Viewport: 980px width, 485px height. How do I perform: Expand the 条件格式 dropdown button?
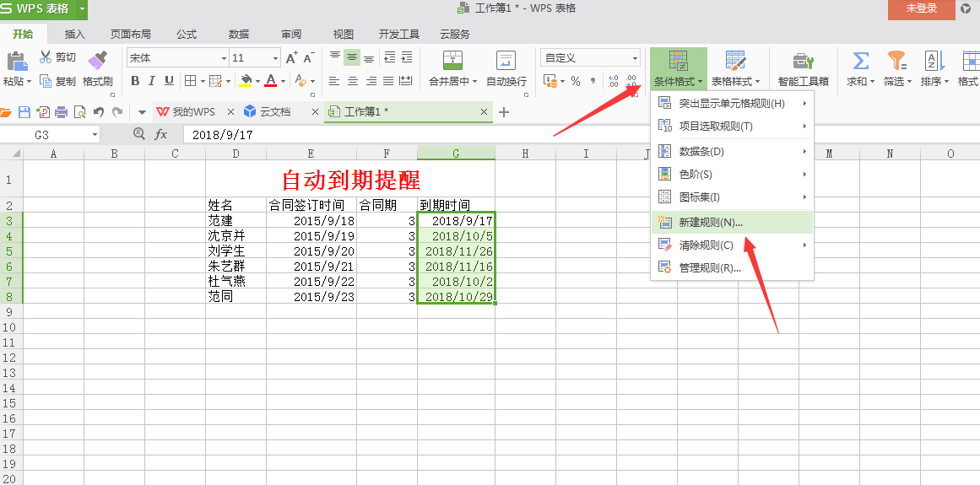click(678, 81)
